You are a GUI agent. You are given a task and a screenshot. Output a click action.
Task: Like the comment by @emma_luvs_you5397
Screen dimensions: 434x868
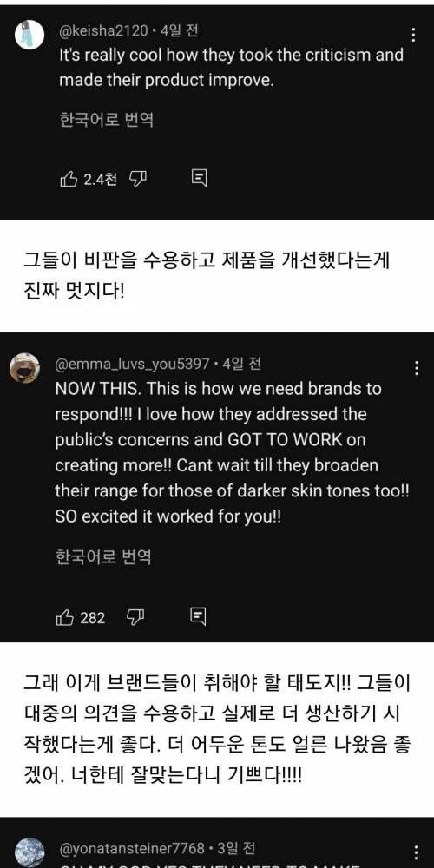click(65, 616)
